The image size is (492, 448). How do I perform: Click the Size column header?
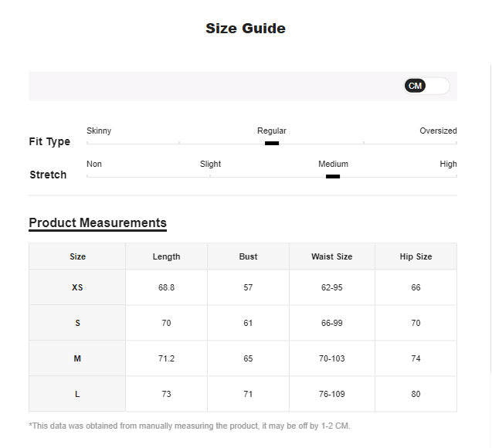77,256
